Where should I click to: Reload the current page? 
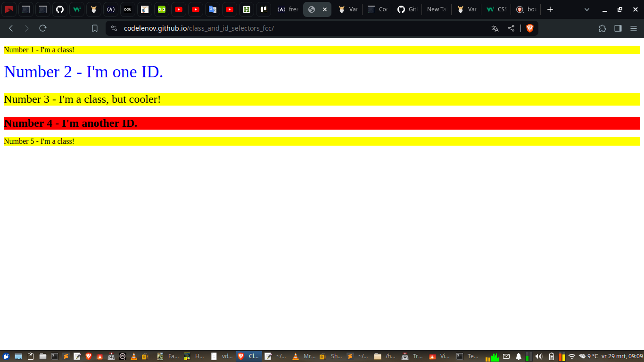click(x=42, y=28)
